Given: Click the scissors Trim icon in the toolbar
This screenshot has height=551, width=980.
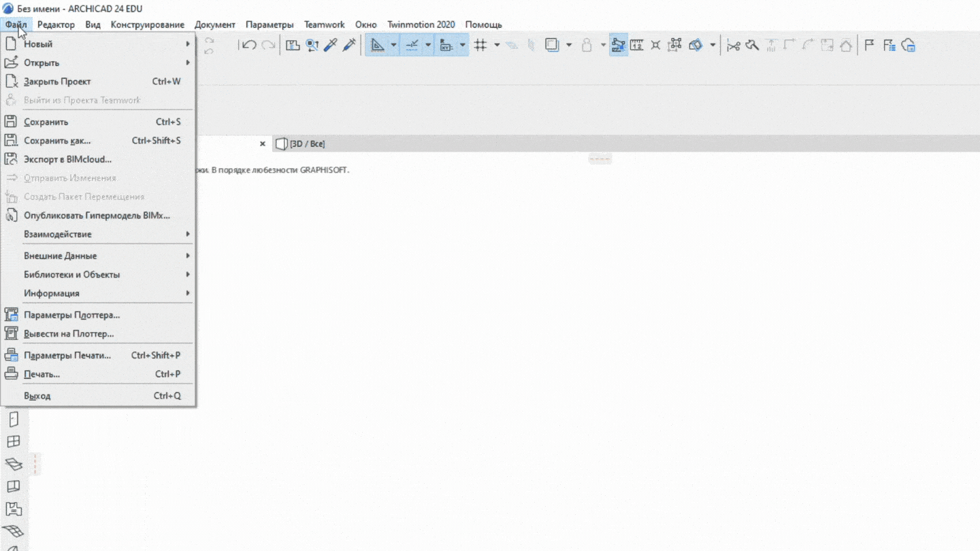Looking at the screenshot, I should click(733, 46).
